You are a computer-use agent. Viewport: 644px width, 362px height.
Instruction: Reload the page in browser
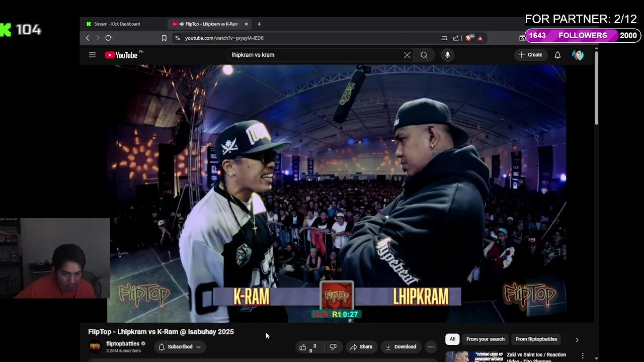108,38
